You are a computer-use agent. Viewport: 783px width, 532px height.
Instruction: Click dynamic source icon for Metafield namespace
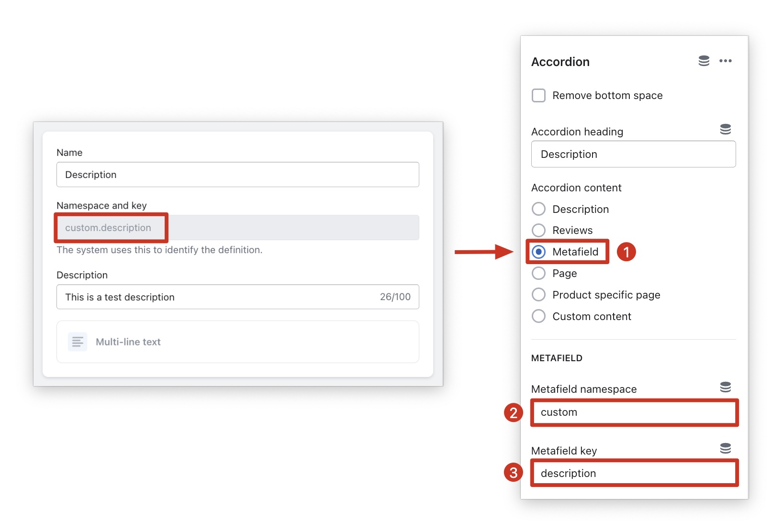(725, 387)
